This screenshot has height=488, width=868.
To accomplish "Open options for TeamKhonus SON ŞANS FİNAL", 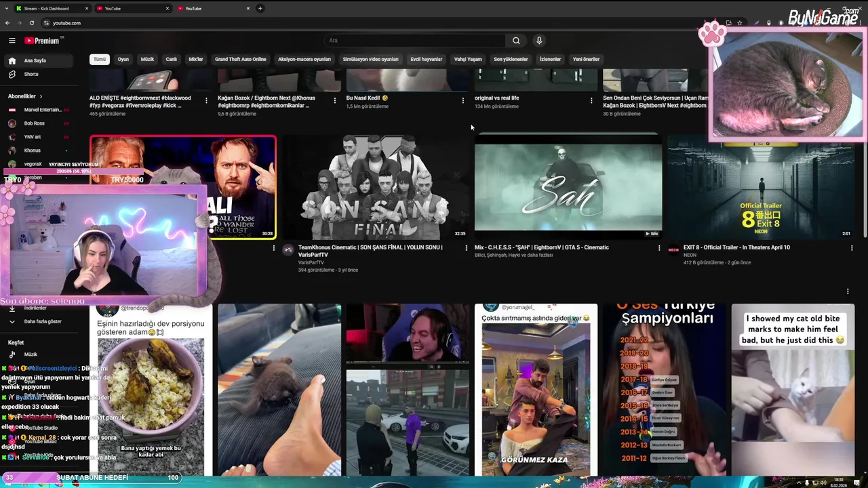I will pos(466,248).
